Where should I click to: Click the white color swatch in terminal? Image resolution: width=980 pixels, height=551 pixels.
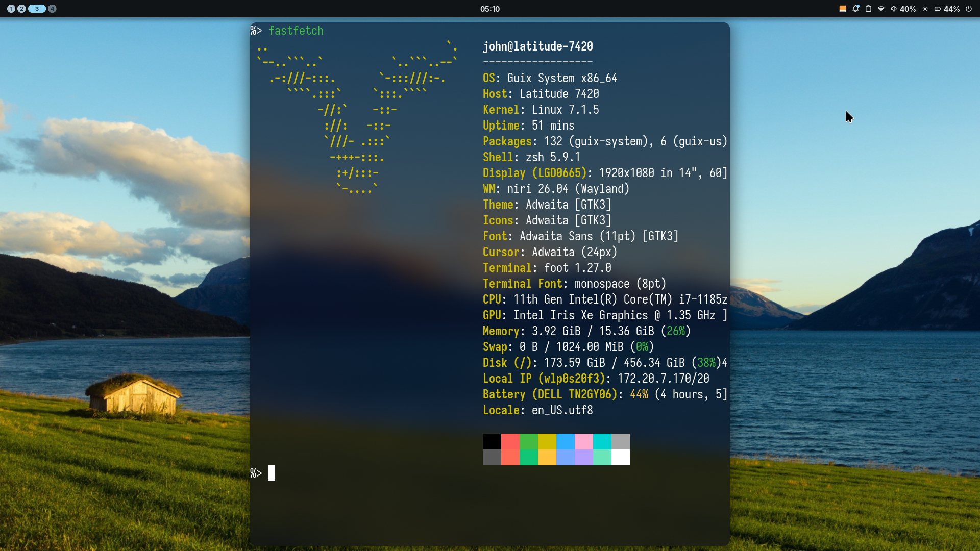(621, 457)
